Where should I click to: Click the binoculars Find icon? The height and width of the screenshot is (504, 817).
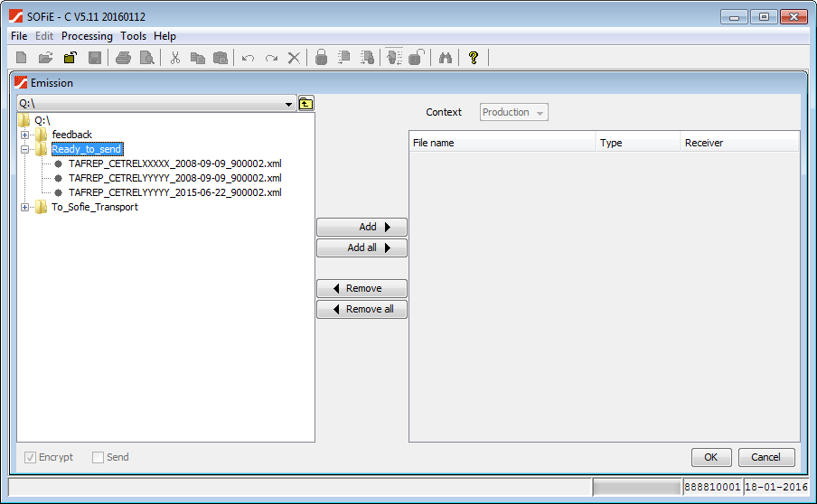[x=445, y=58]
